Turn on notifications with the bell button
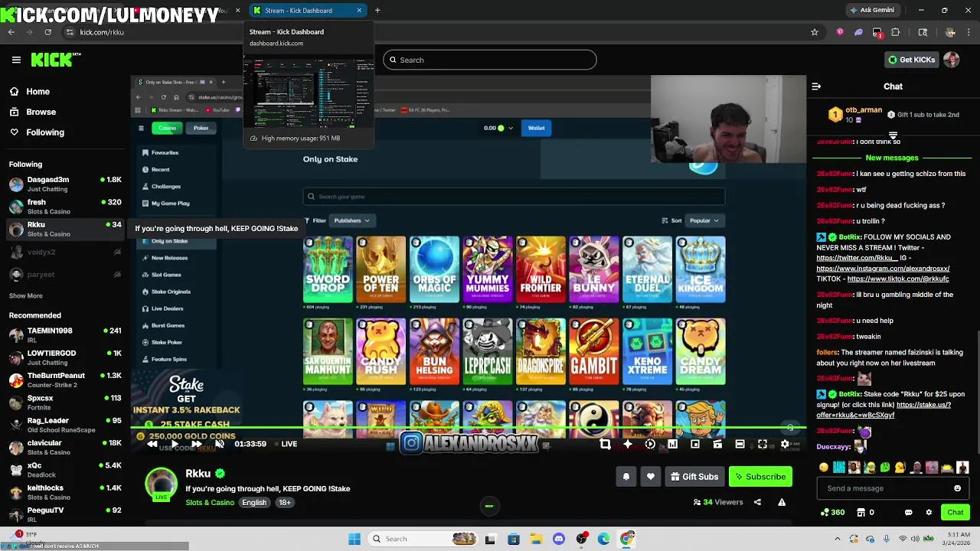 (626, 477)
